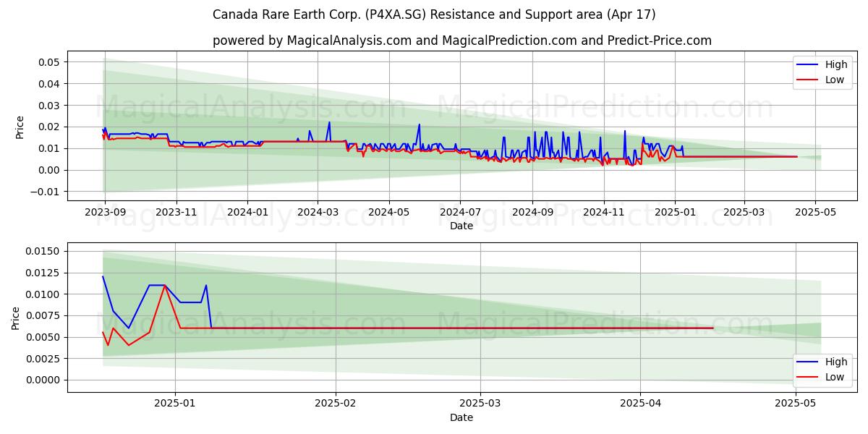Screen dimensions: 868x434
Task: Click the 0.02 price tick label
Action: [x=49, y=127]
